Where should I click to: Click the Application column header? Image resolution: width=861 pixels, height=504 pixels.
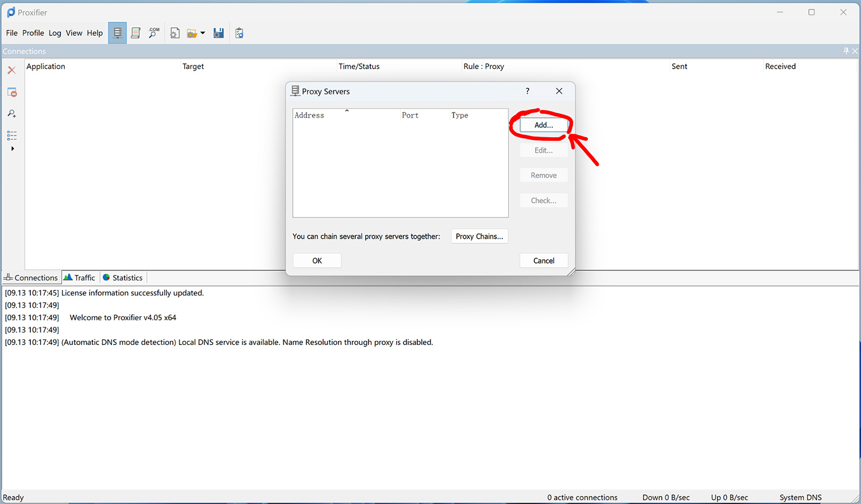[x=103, y=66]
